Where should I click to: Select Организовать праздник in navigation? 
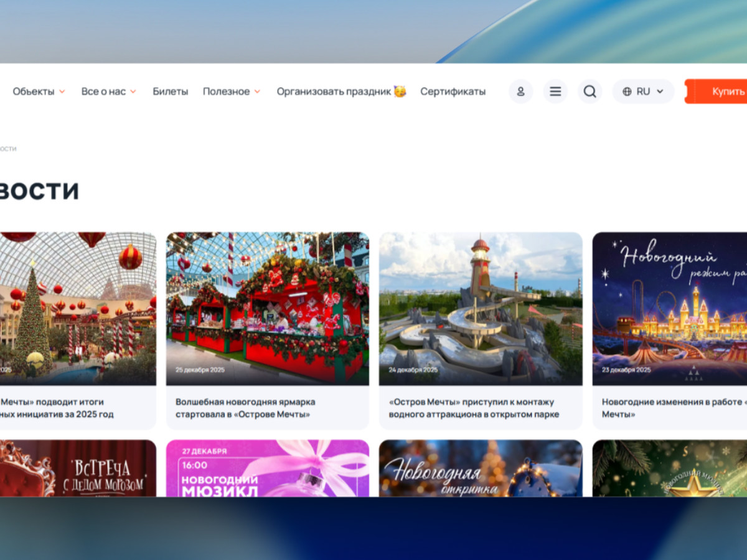[x=334, y=91]
